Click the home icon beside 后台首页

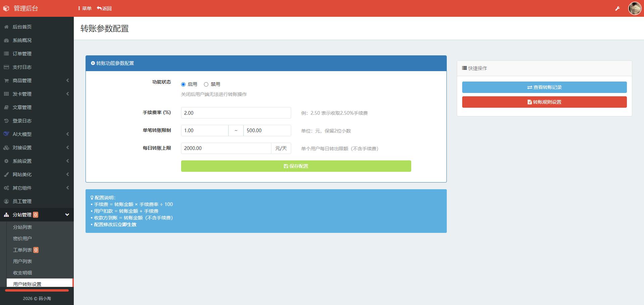6,27
